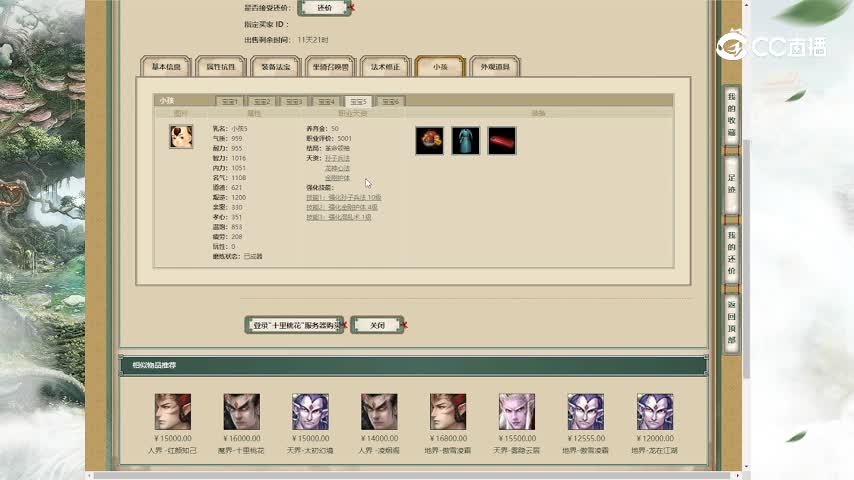Open 我的收藏 in the side panel
Image resolution: width=854 pixels, height=480 pixels.
[x=731, y=114]
